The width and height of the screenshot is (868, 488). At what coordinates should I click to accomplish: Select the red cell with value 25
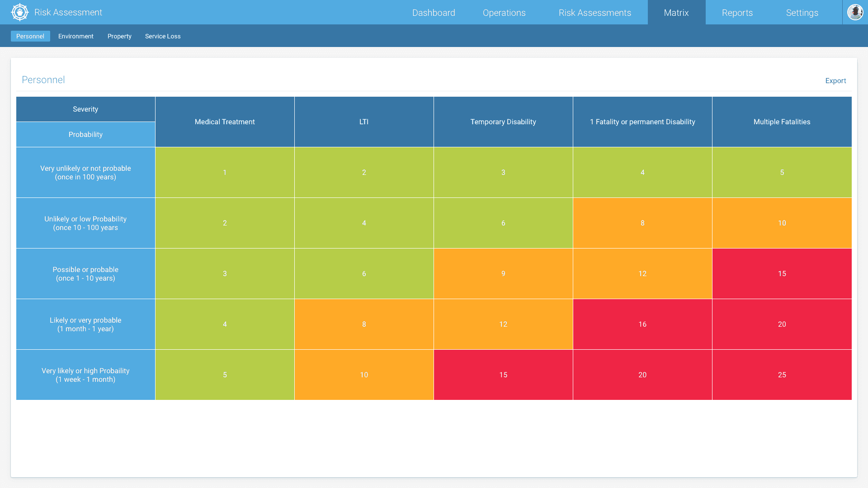click(x=782, y=375)
